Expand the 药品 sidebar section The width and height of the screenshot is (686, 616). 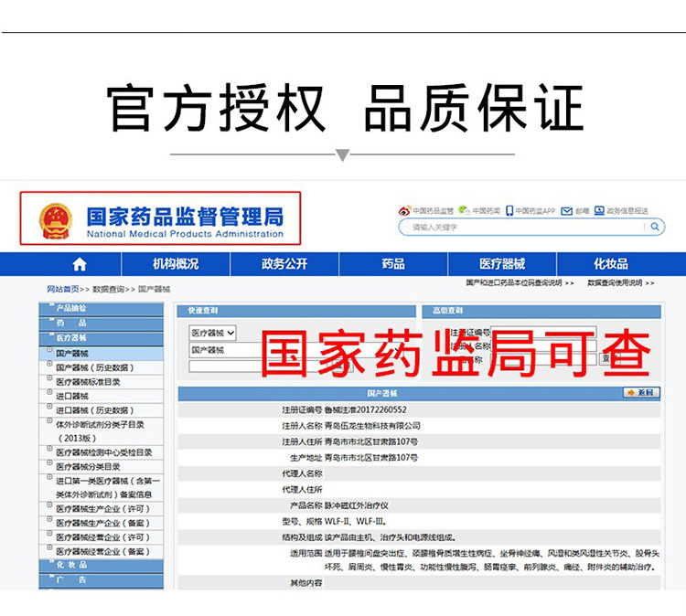click(101, 324)
